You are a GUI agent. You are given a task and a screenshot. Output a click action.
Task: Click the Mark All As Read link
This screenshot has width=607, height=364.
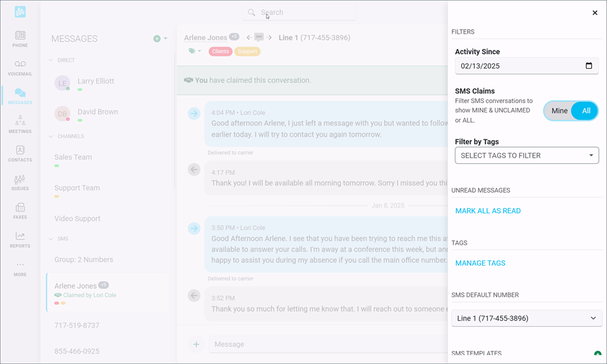[x=488, y=211]
